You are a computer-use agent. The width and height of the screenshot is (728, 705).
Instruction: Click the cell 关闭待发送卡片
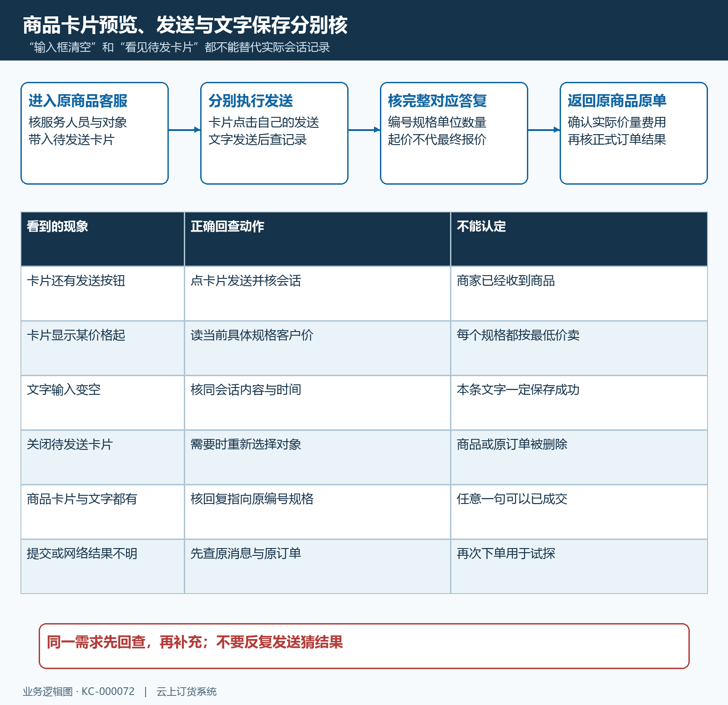coord(103,457)
